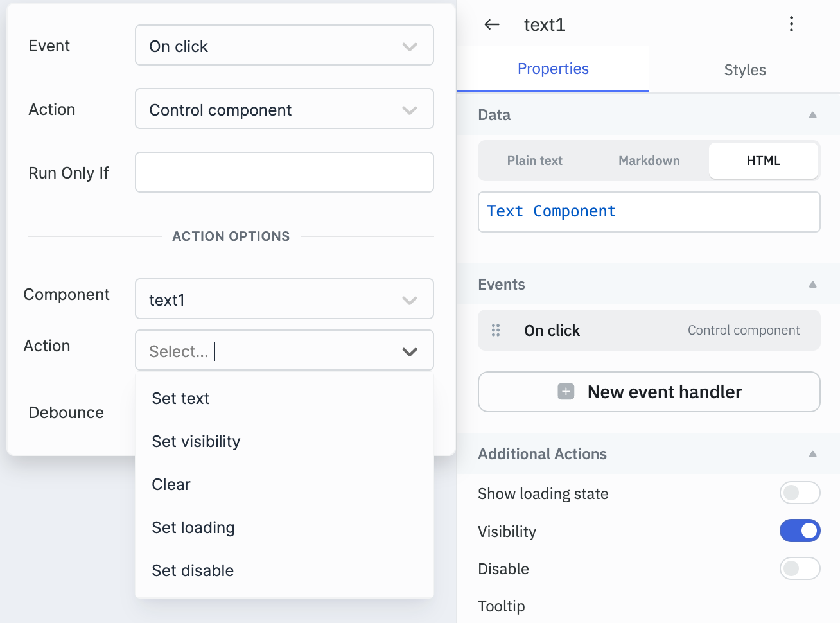Switch to the Styles tab
Viewport: 840px width, 623px height.
[744, 70]
